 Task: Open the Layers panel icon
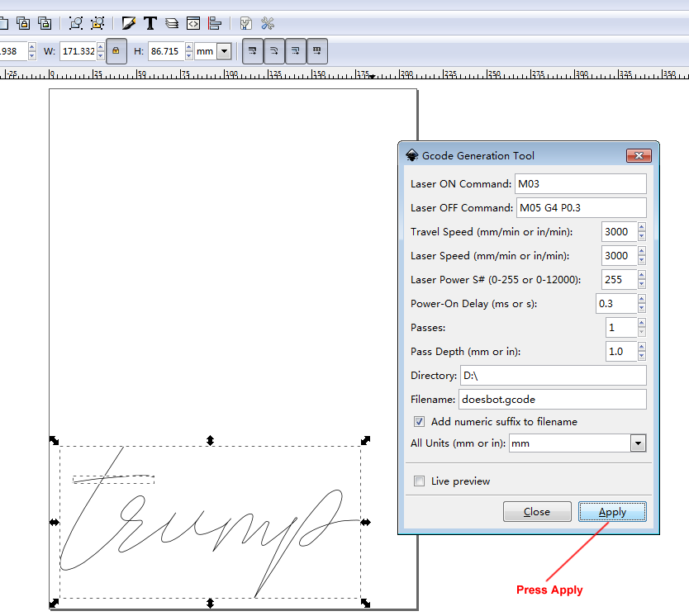click(x=172, y=23)
